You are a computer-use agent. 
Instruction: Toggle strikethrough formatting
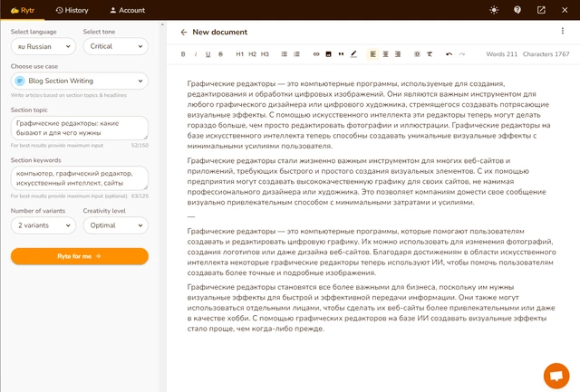[220, 54]
